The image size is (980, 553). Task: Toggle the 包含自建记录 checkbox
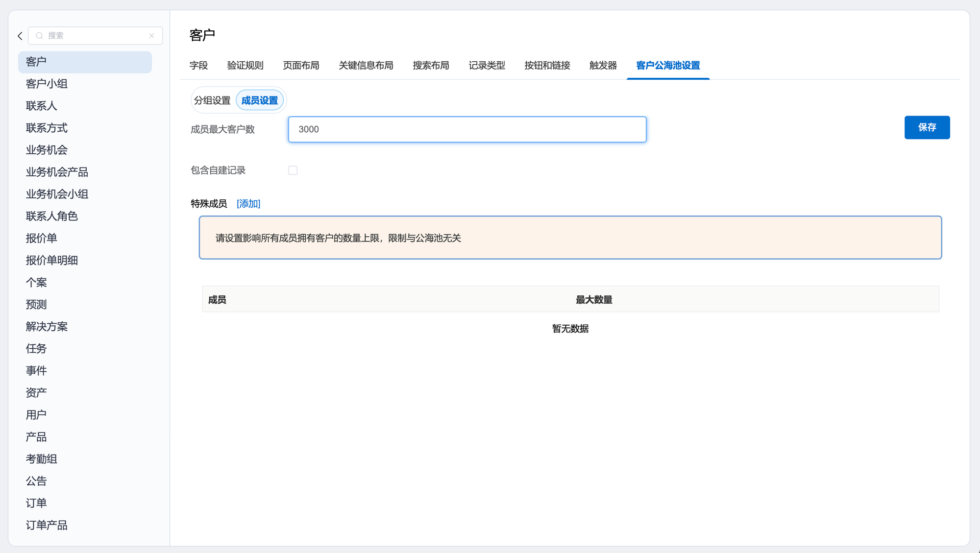tap(293, 170)
